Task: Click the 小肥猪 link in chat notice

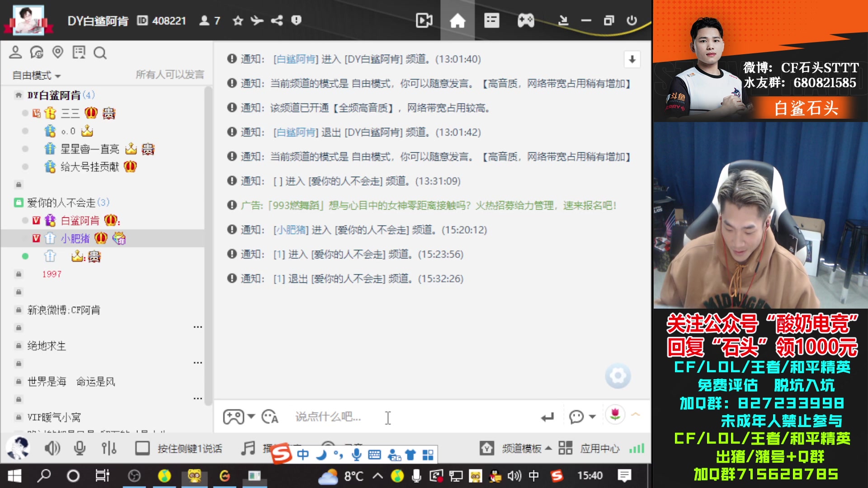Action: pos(291,230)
